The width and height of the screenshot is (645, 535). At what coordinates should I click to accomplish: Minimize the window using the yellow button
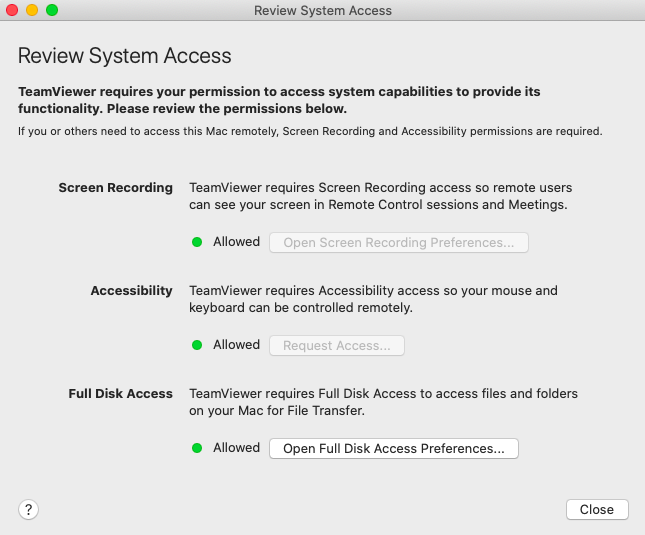coord(32,10)
